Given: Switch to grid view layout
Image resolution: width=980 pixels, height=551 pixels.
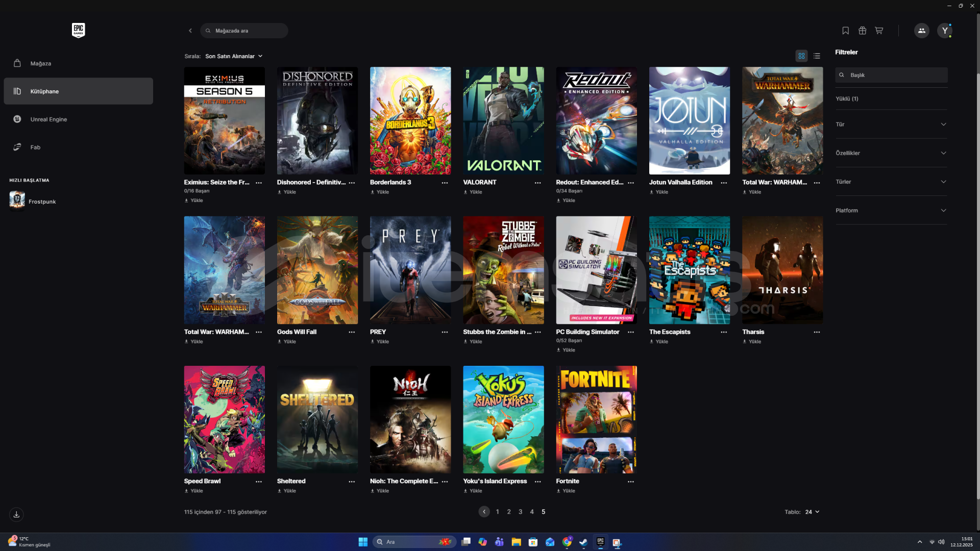Looking at the screenshot, I should [x=801, y=56].
